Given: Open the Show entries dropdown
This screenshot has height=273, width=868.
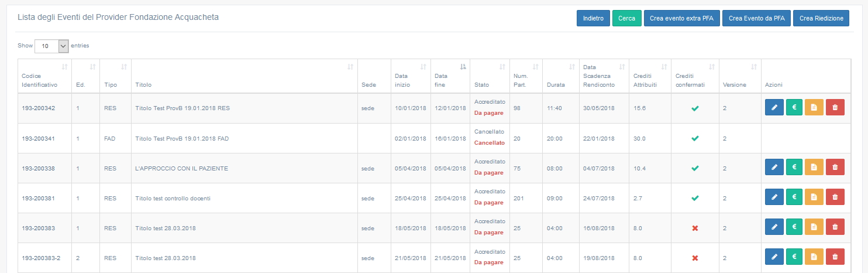Looking at the screenshot, I should tap(51, 46).
